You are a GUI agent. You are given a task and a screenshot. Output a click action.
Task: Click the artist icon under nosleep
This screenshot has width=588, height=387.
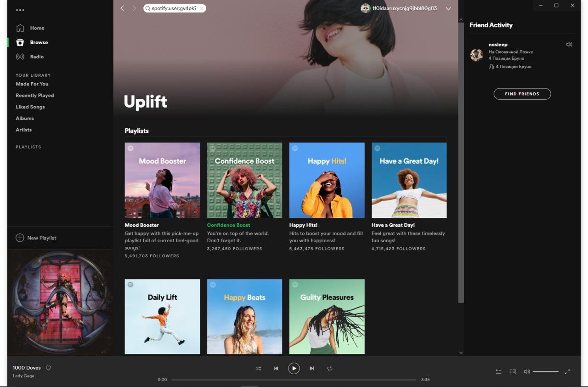point(491,67)
